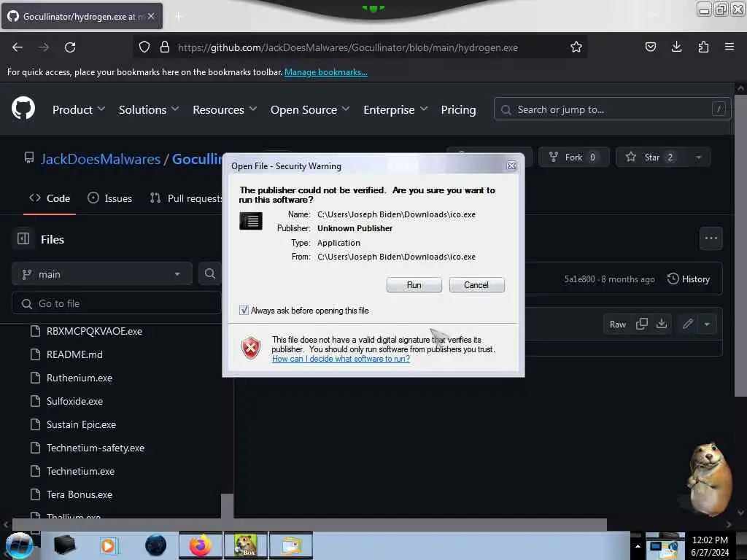747x560 pixels.
Task: Toggle Always ask before opening this file
Action: click(244, 311)
